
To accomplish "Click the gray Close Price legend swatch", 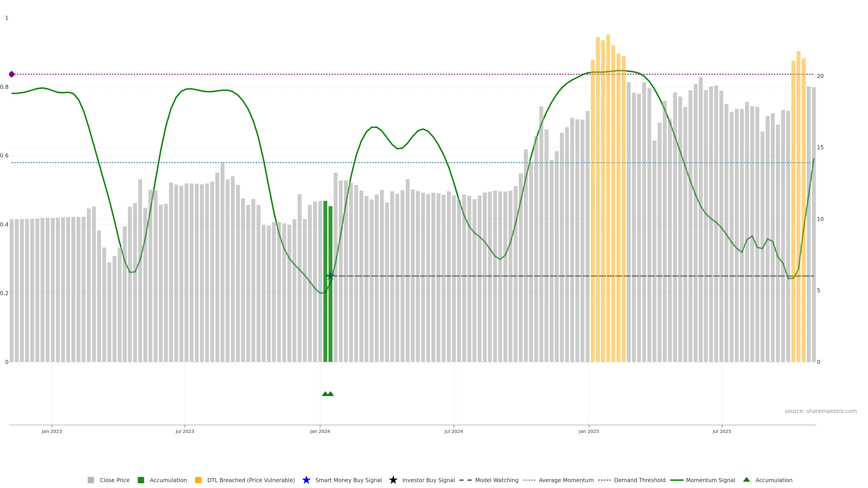I will [91, 480].
